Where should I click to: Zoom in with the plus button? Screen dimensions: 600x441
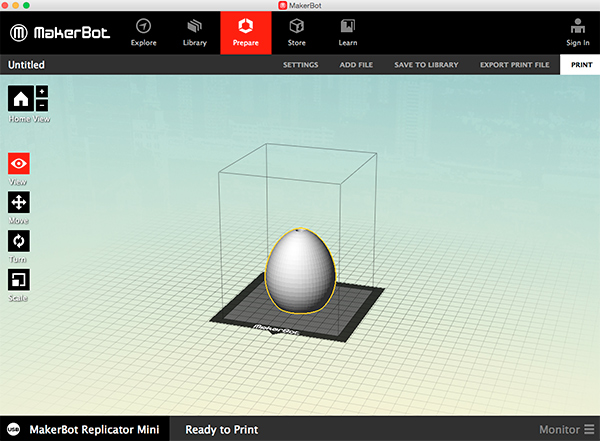click(x=42, y=91)
